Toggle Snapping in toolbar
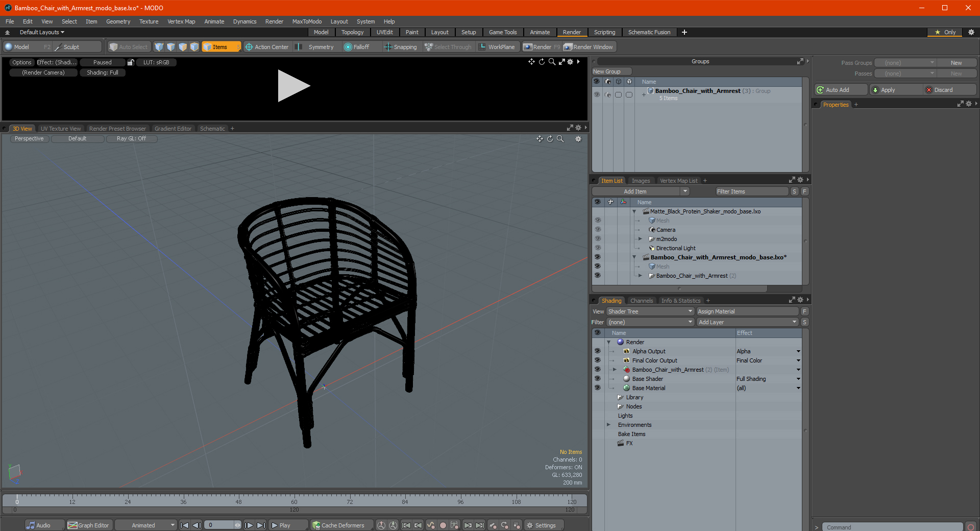The image size is (980, 531). tap(401, 47)
